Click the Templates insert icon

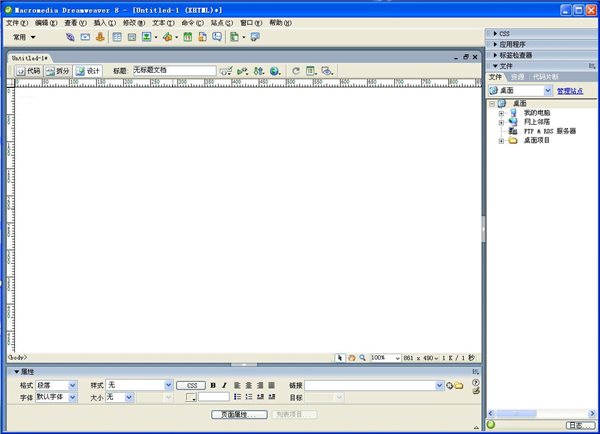234,37
